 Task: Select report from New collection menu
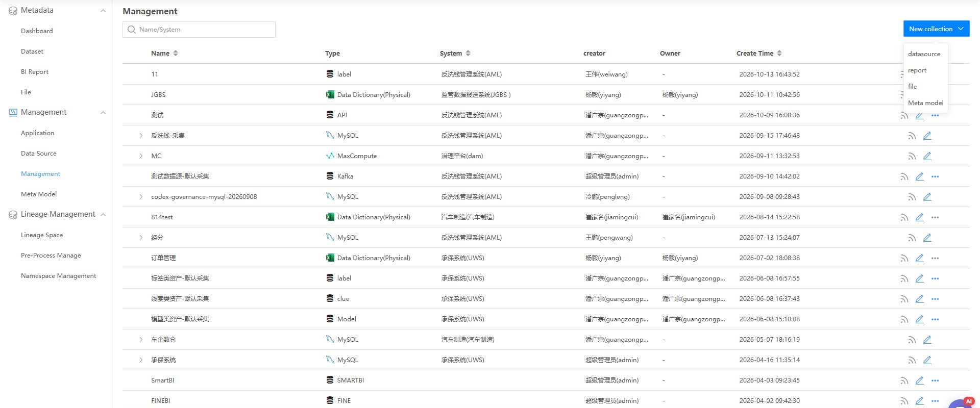click(x=917, y=70)
